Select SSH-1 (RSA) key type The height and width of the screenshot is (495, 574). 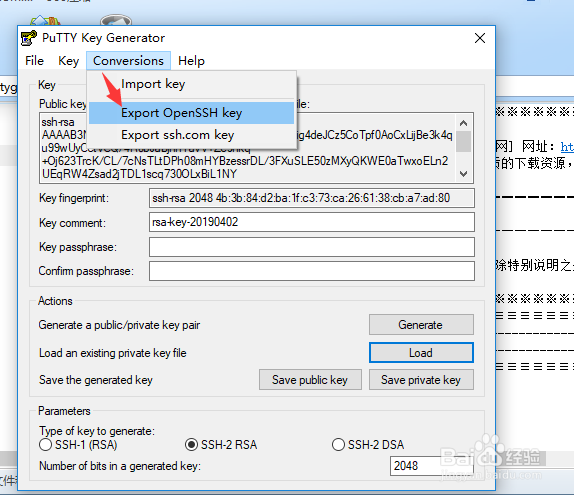(x=78, y=445)
